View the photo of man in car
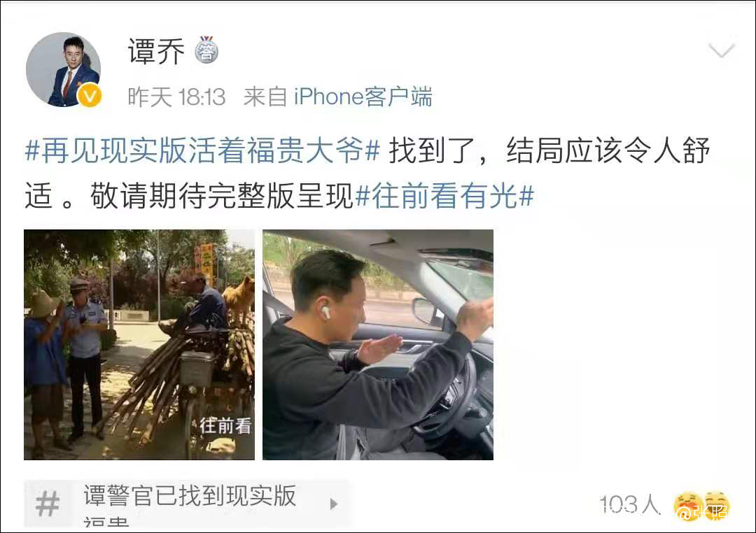The image size is (756, 533). (378, 345)
